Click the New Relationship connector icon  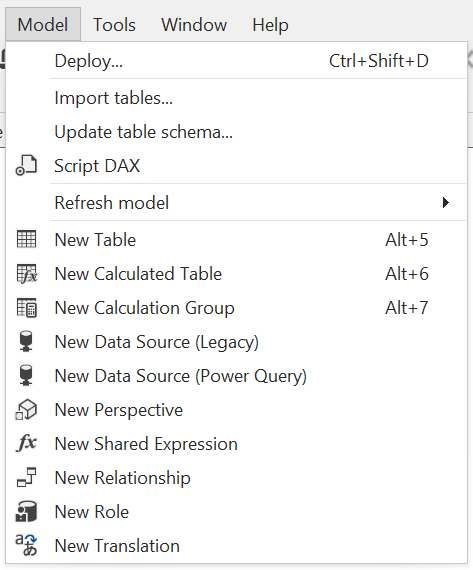tap(27, 477)
